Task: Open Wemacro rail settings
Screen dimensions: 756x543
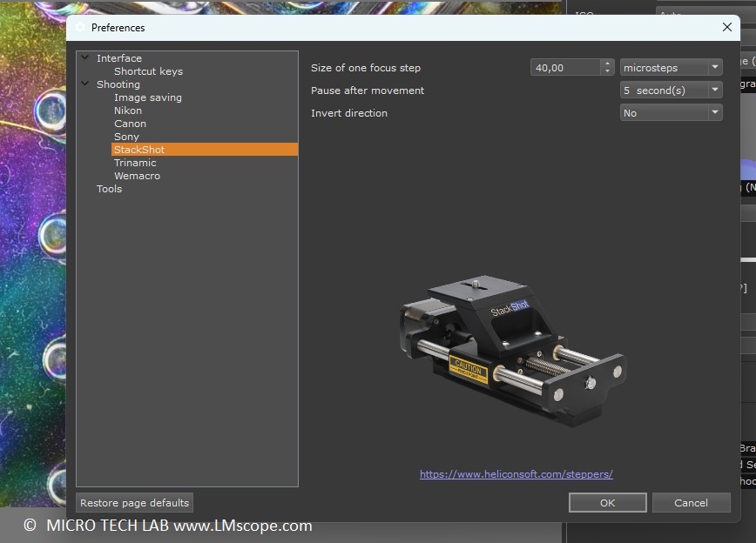Action: tap(137, 176)
